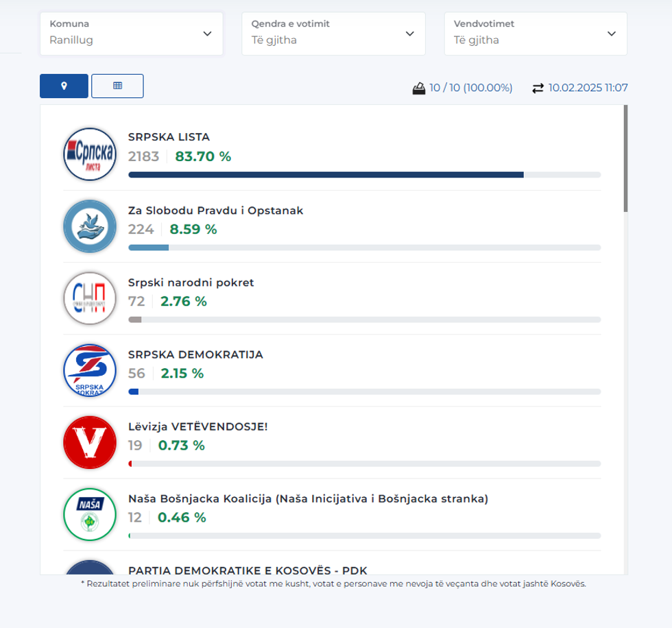The width and height of the screenshot is (672, 628).
Task: Click the 10.02.2025 11:07 timestamp
Action: (588, 88)
